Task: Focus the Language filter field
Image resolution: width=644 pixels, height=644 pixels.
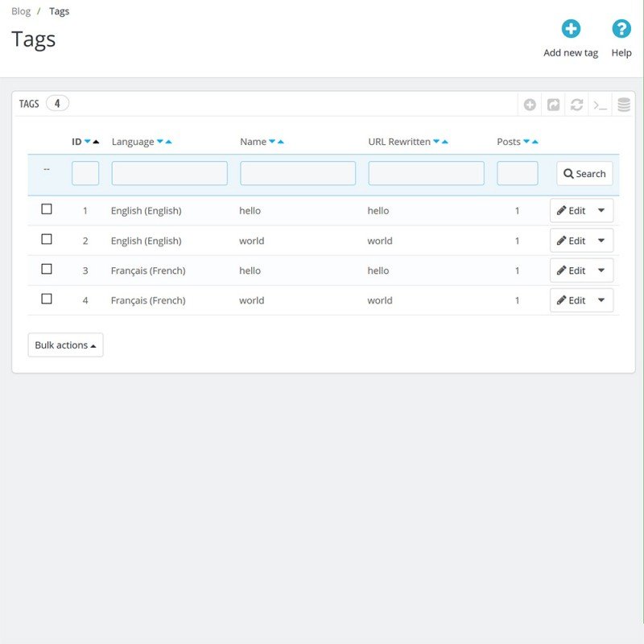Action: [170, 173]
